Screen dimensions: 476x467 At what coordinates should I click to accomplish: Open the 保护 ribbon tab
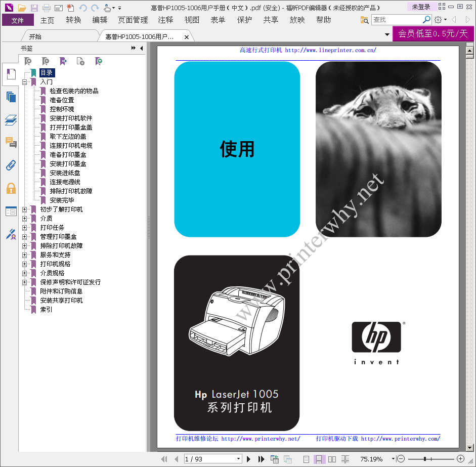click(x=244, y=20)
